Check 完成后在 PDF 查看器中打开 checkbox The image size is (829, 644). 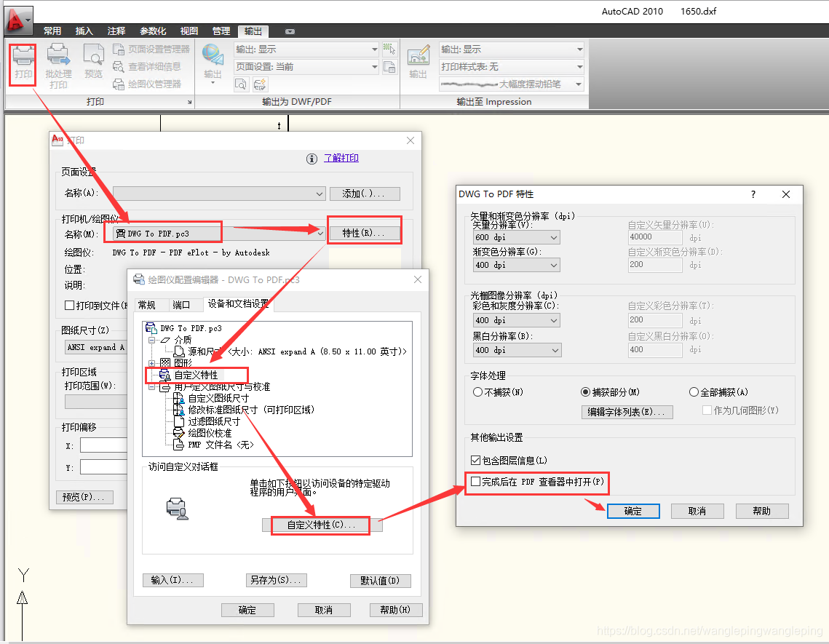coord(475,481)
